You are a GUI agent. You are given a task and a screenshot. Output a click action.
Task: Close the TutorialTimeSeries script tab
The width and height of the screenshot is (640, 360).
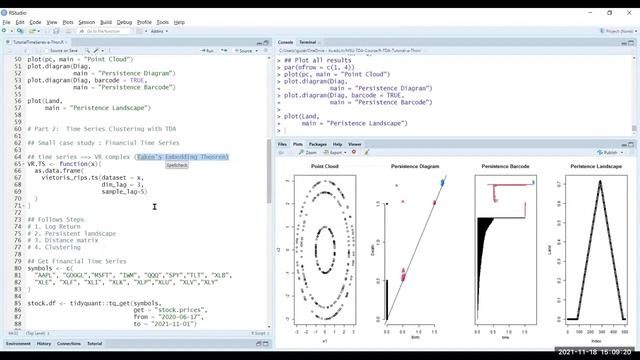coord(66,42)
